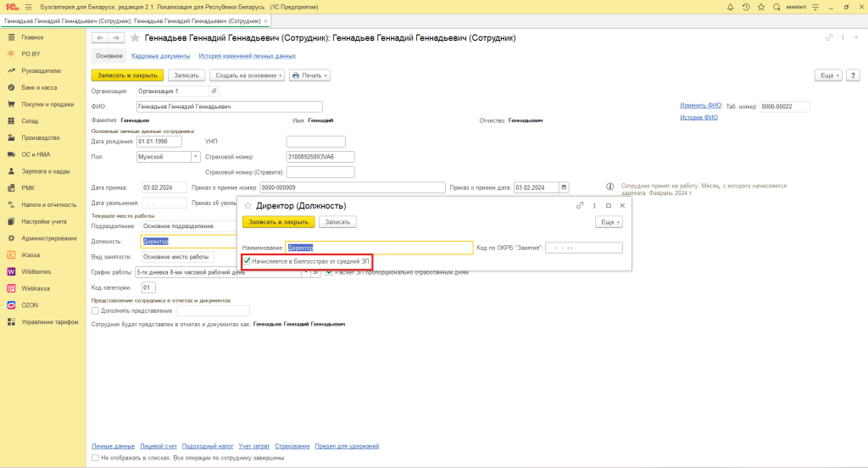Select Геннадьев Геннадий Геннадьевич window tab
868x468 pixels.
click(x=132, y=21)
